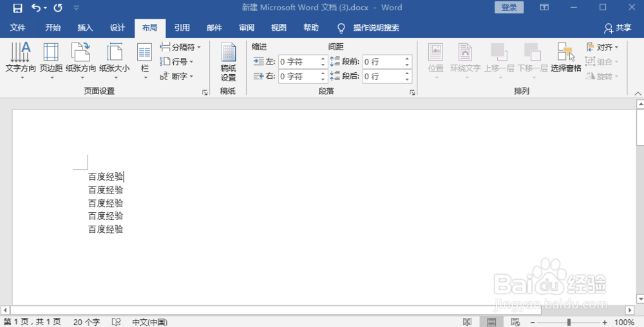Click the zoom out minus button
This screenshot has width=644, height=327.
tap(533, 322)
